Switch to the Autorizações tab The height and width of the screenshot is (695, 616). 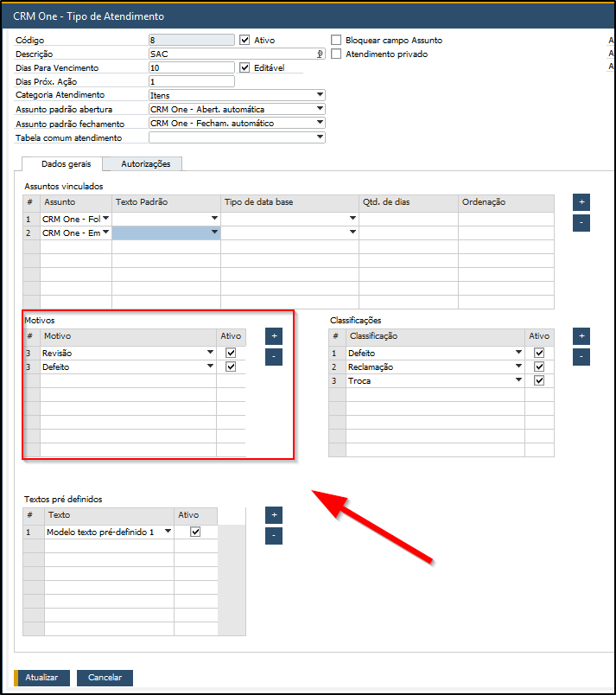click(145, 163)
